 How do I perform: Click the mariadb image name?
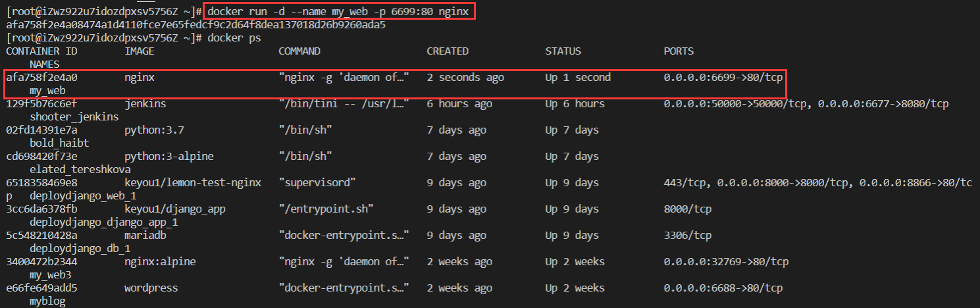point(145,235)
